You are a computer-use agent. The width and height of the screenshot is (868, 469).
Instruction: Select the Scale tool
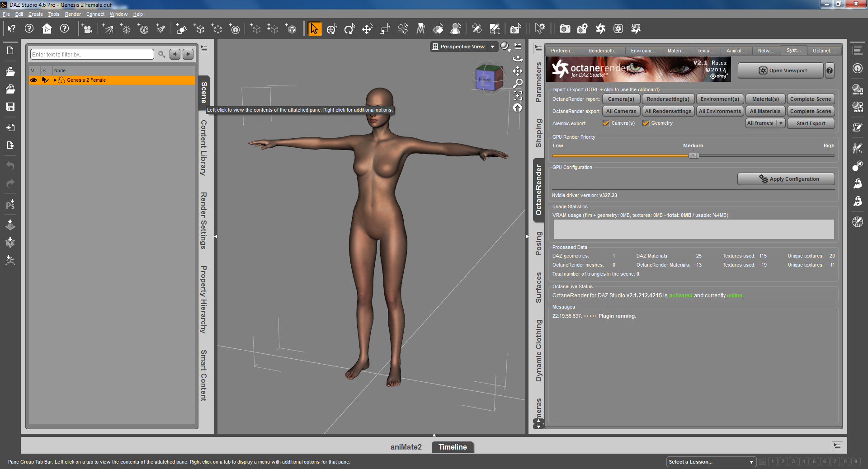pyautogui.click(x=385, y=29)
